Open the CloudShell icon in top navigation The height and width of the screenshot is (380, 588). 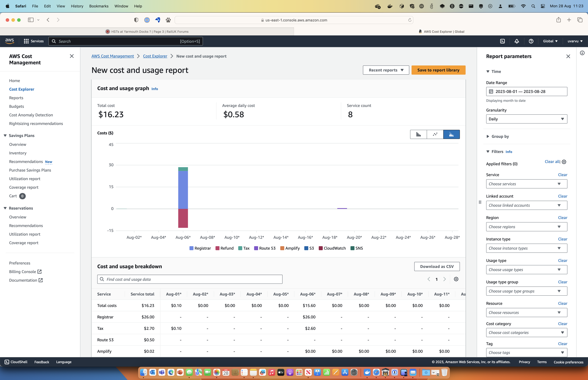pos(502,41)
